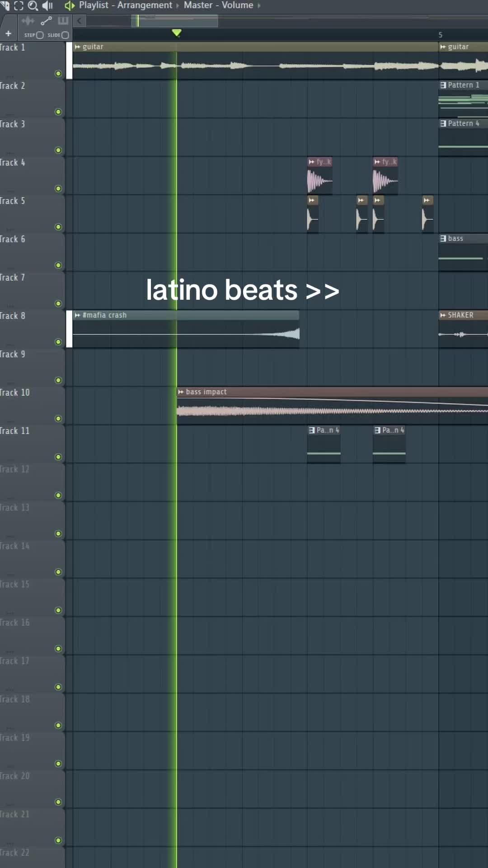Open the guitar clip menu on Track 1
Viewport: 488px width, 868px height.
click(77, 47)
